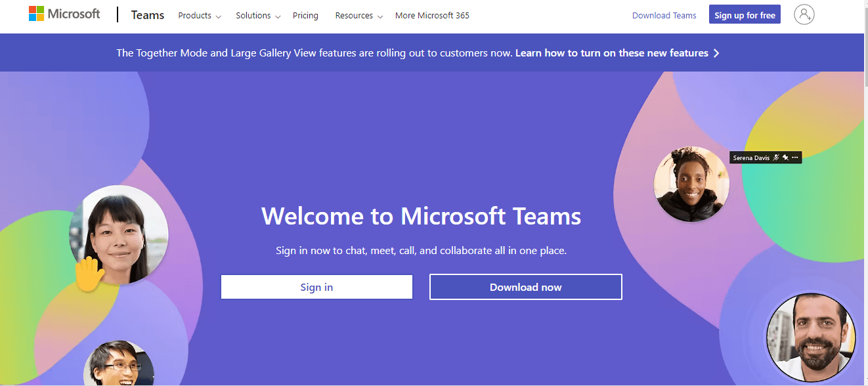This screenshot has height=386, width=868.
Task: Click the Serena Davis name label
Action: [751, 158]
